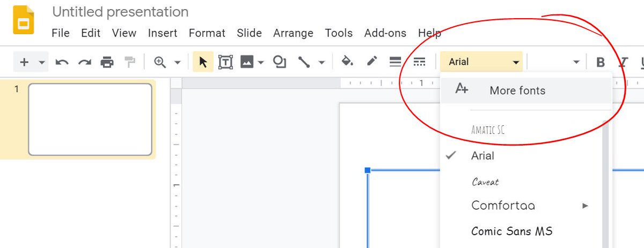Open the Slide menu
Image resolution: width=644 pixels, height=248 pixels.
coord(249,33)
